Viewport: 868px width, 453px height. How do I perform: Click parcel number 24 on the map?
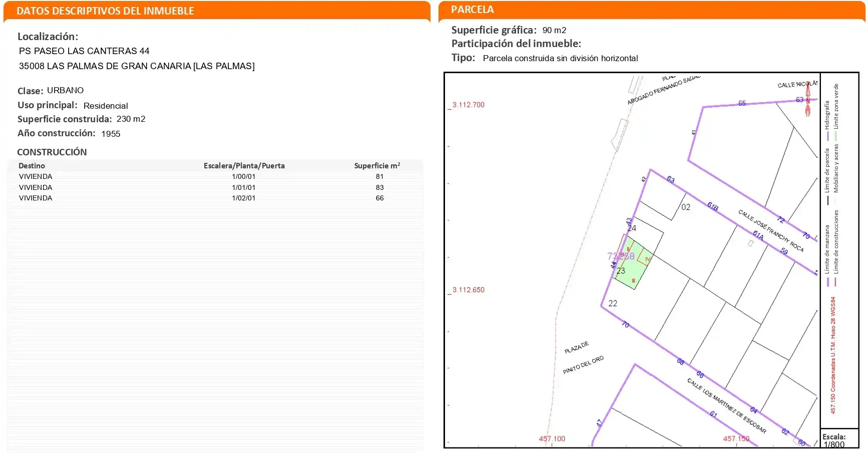tap(632, 228)
